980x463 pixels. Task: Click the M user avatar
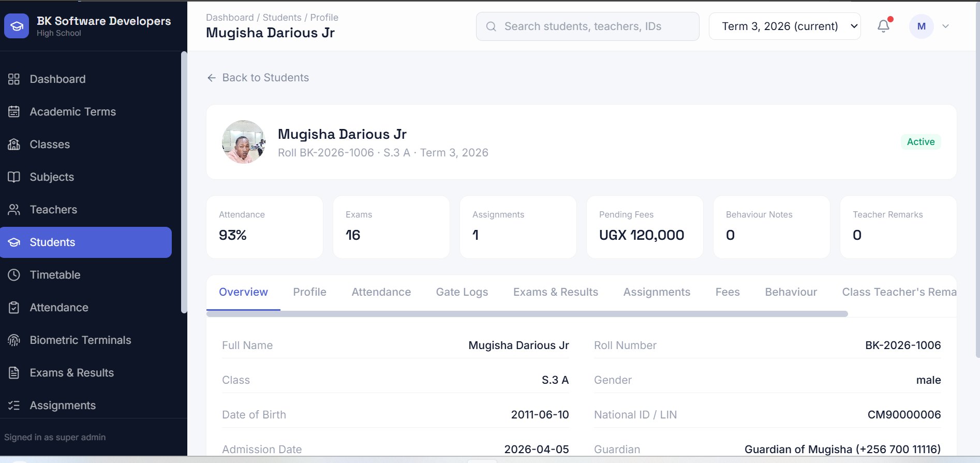922,26
